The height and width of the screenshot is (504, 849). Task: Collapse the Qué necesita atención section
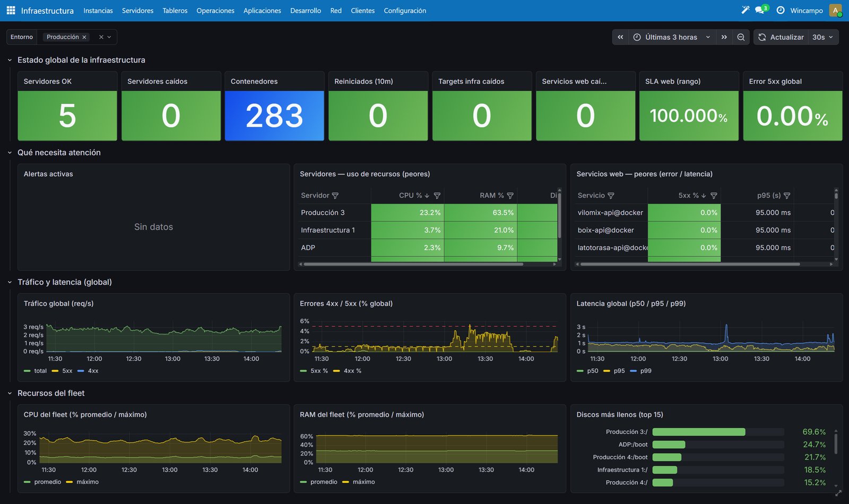pyautogui.click(x=10, y=153)
